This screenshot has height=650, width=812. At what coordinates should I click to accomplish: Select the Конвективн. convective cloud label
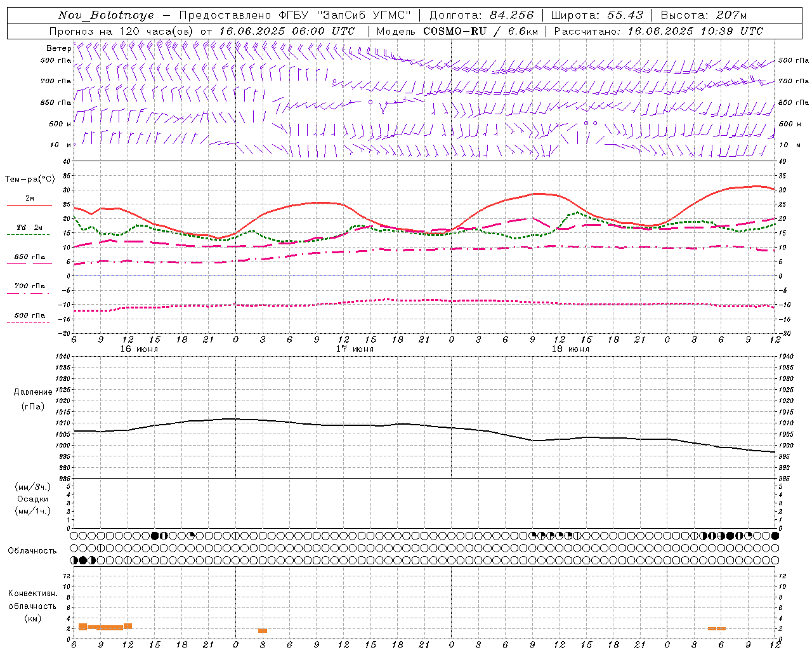click(x=33, y=594)
